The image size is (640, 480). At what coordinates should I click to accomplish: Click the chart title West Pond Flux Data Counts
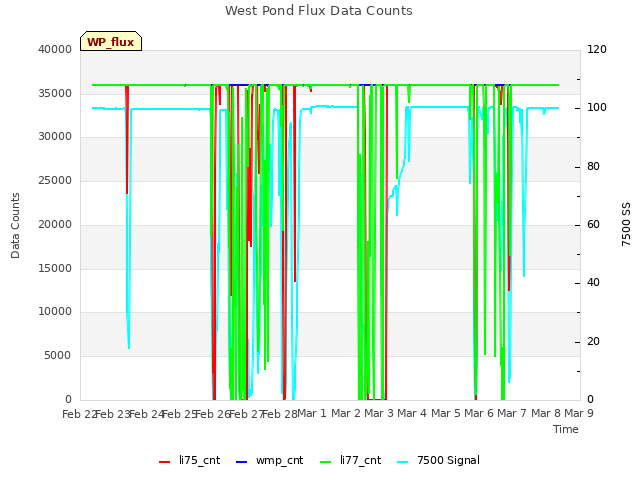(319, 11)
